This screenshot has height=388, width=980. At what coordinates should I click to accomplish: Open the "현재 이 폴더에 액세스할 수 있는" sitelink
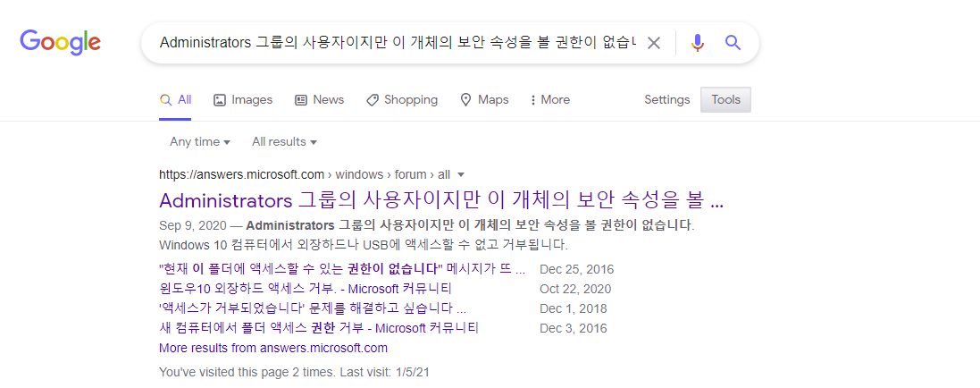point(342,270)
